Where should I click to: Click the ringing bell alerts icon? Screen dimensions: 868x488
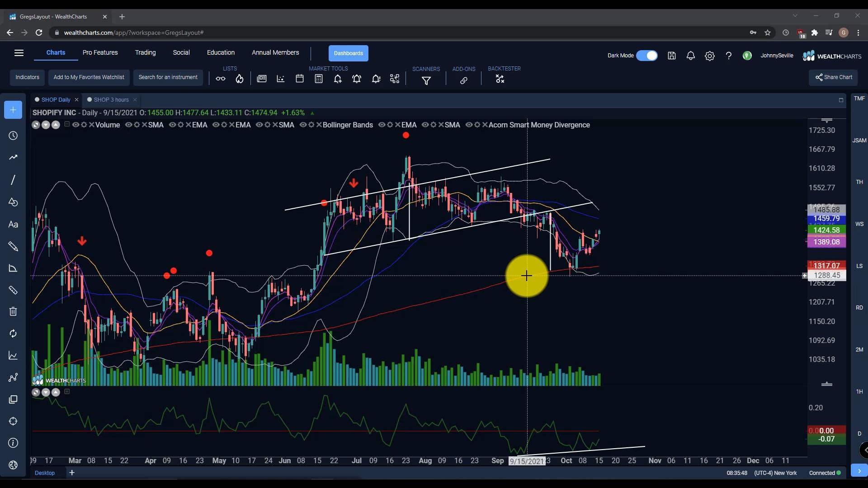357,79
